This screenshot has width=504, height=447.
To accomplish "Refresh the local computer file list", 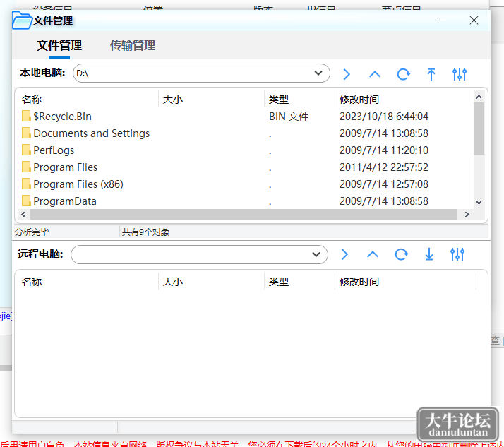I will (403, 74).
